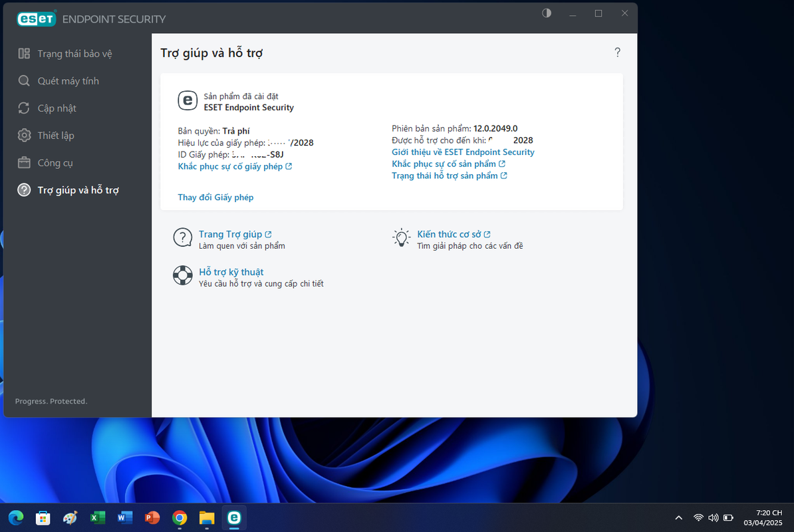Image resolution: width=794 pixels, height=532 pixels.
Task: Open the taskbar clock and date
Action: tap(763, 518)
